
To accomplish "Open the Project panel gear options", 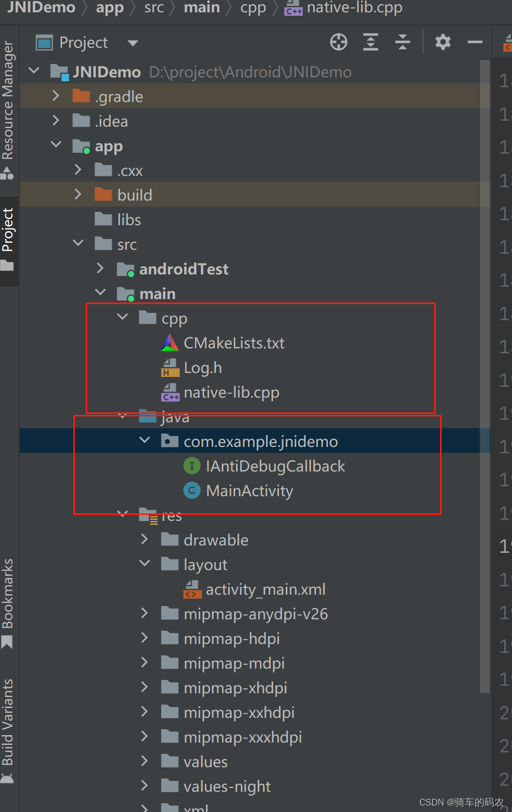I will point(443,42).
